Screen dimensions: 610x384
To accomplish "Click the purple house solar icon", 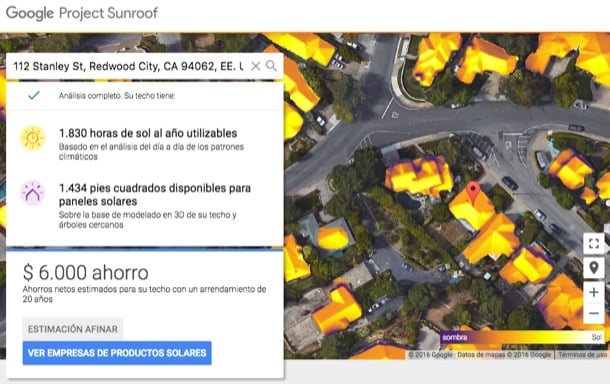I will point(33,193).
